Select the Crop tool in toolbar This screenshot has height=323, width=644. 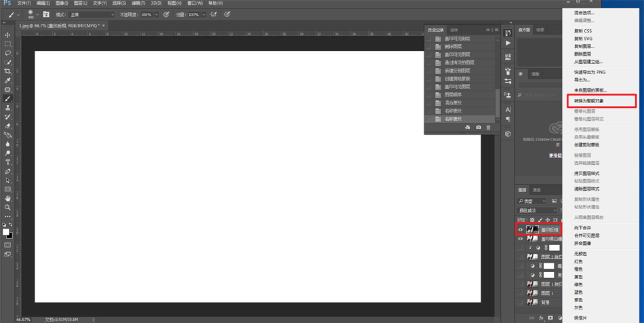click(8, 71)
